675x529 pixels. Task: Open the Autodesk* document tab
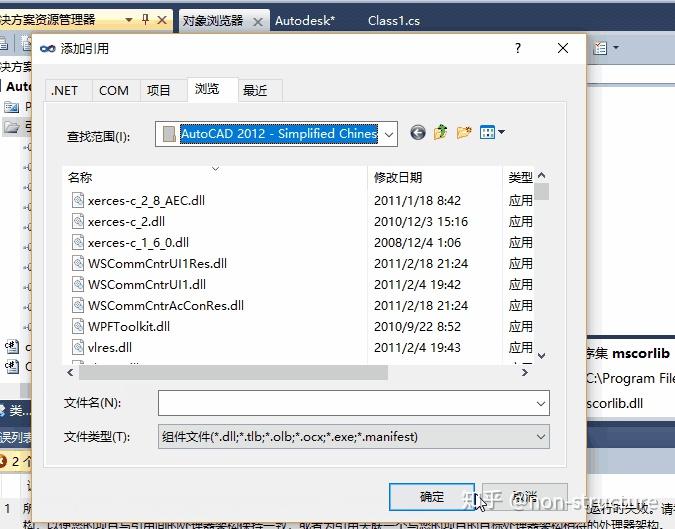305,21
